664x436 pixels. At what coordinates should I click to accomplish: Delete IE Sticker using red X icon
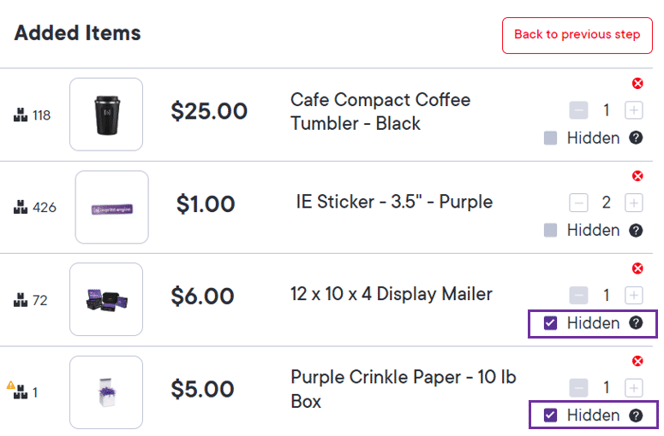[637, 176]
